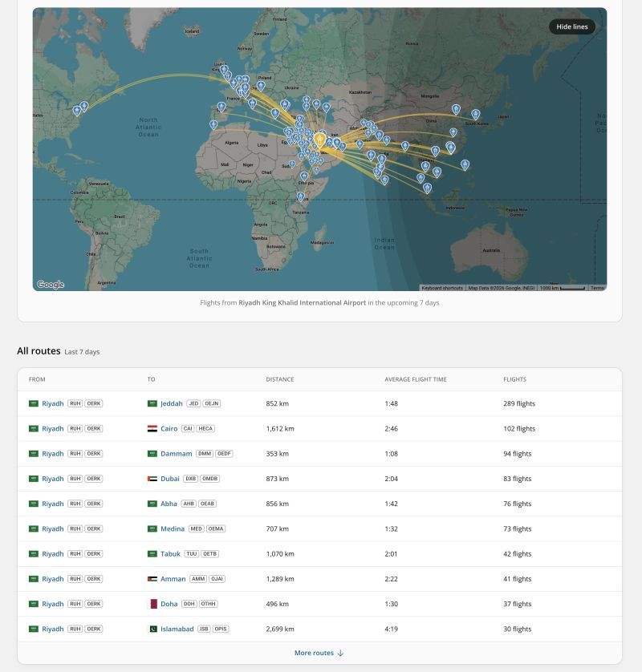Click the Jordan flag in the Amman row
642x672 pixels.
point(152,579)
